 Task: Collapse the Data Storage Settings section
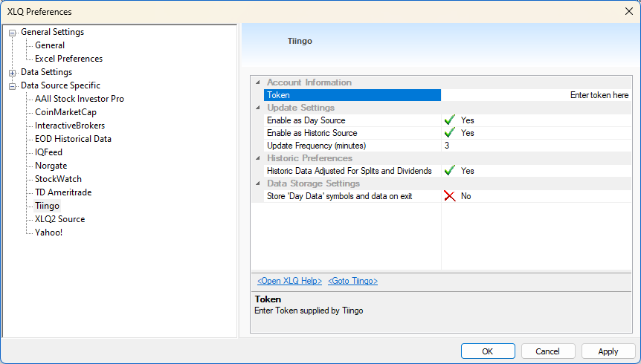258,183
